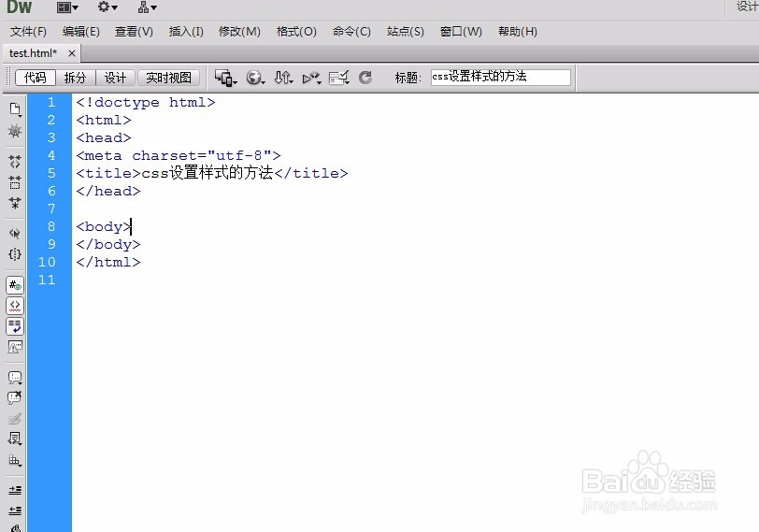759x532 pixels.
Task: Toggle Line Numbers display icon
Action: [x=15, y=285]
